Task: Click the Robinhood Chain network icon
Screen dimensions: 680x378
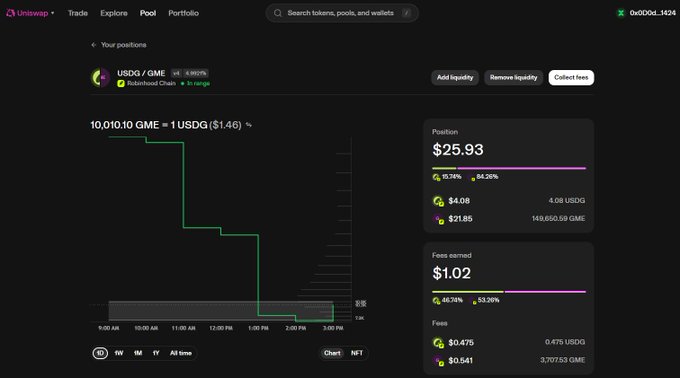Action: click(121, 83)
